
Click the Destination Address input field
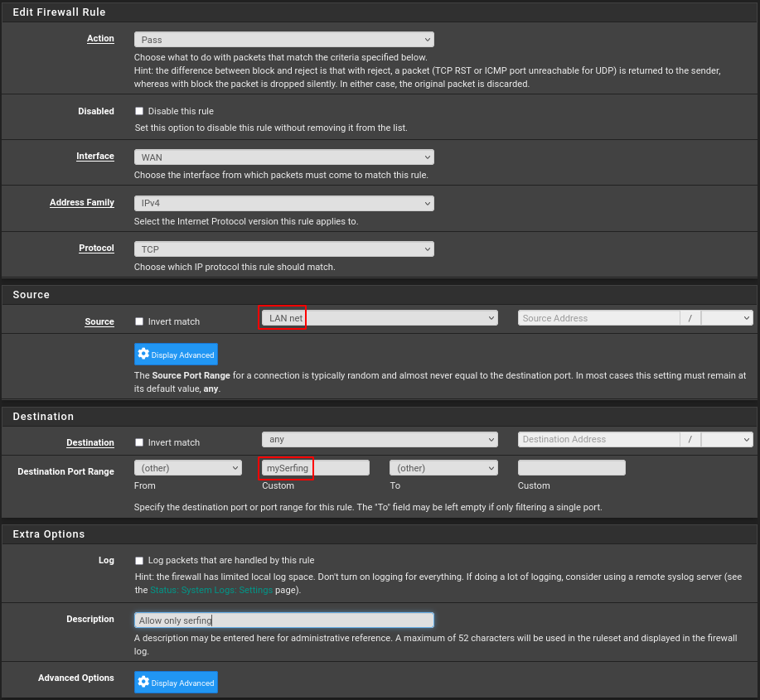598,440
